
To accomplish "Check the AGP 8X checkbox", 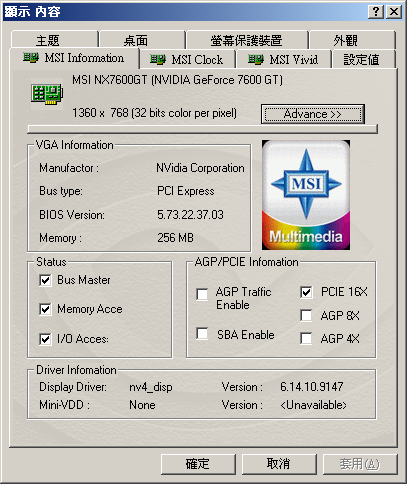I will pyautogui.click(x=306, y=315).
